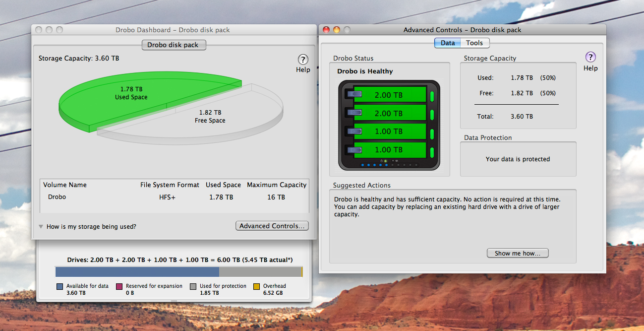Select the Drobo volume row in table

[x=174, y=197]
